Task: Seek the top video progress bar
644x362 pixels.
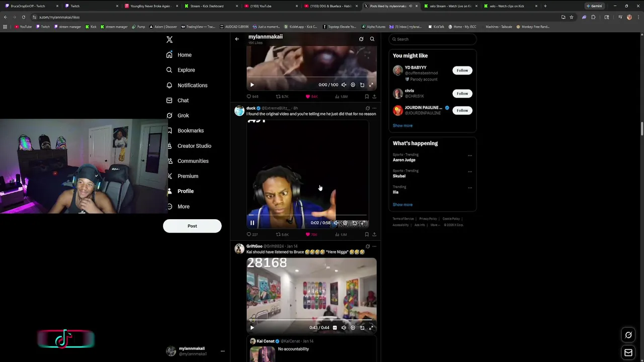Action: click(311, 77)
